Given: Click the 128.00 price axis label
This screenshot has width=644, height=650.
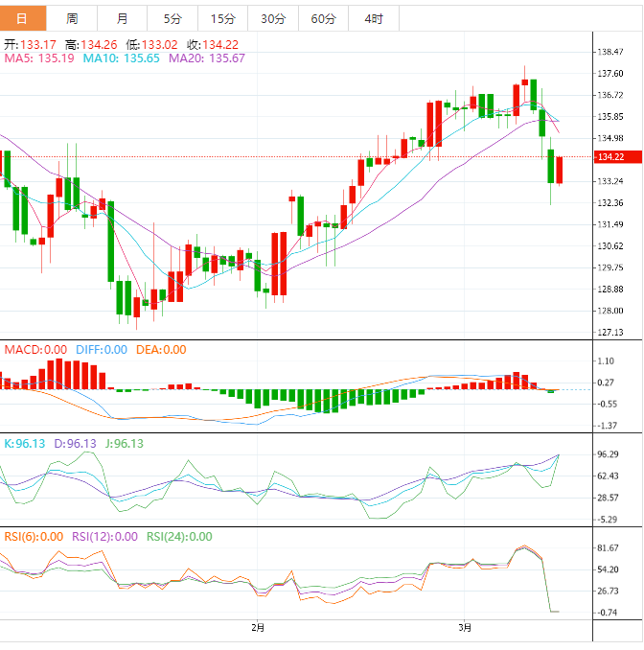Looking at the screenshot, I should (x=610, y=311).
